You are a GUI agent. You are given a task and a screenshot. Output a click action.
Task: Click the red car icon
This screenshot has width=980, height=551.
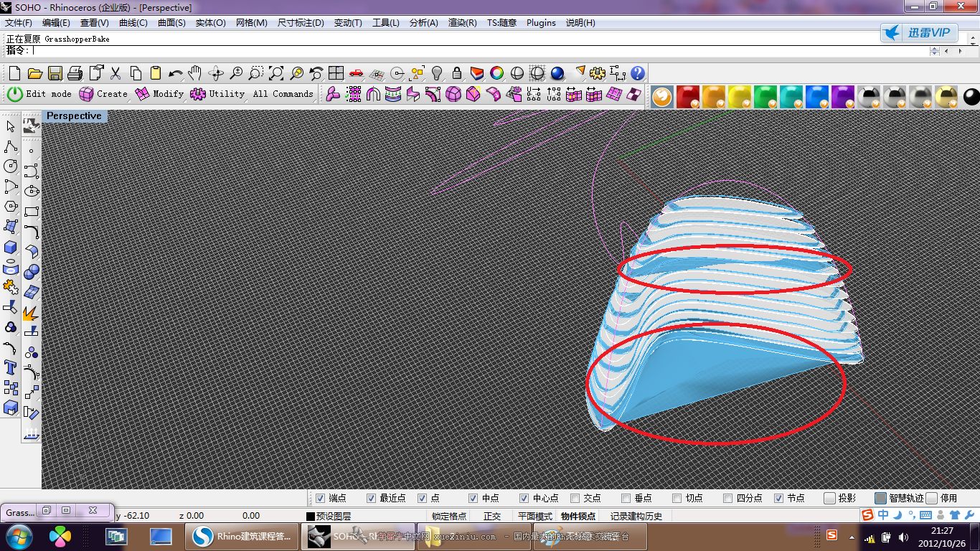(x=356, y=73)
